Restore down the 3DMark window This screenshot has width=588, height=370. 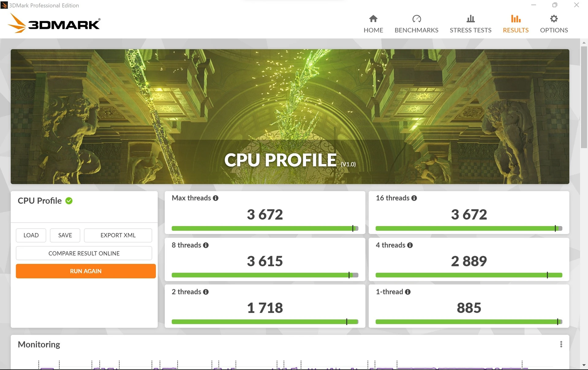click(x=555, y=5)
